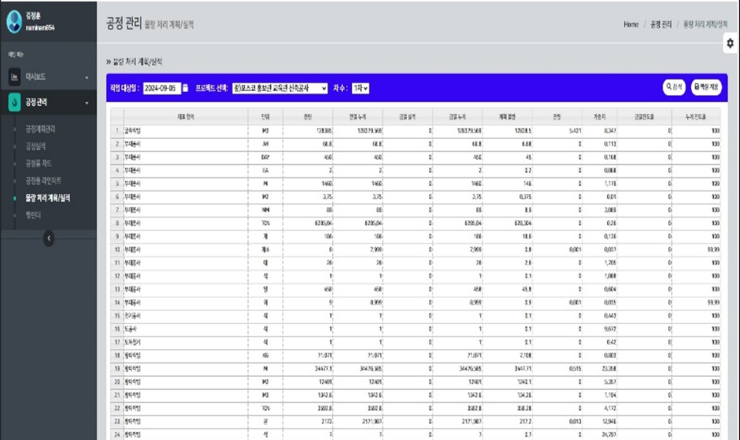The height and width of the screenshot is (440, 740).
Task: Click the Home breadcrumb link
Action: 631,23
